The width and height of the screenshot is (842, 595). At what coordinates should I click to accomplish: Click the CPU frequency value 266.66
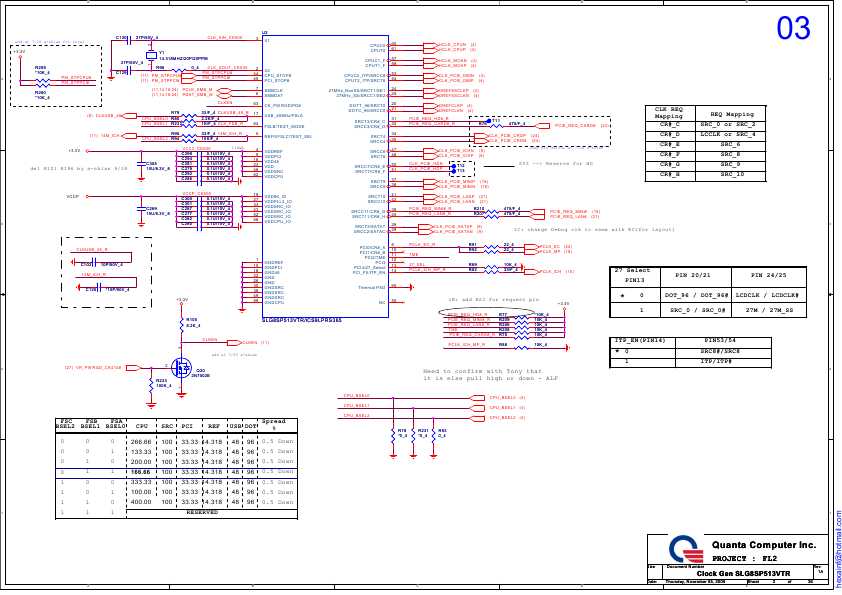(141, 442)
